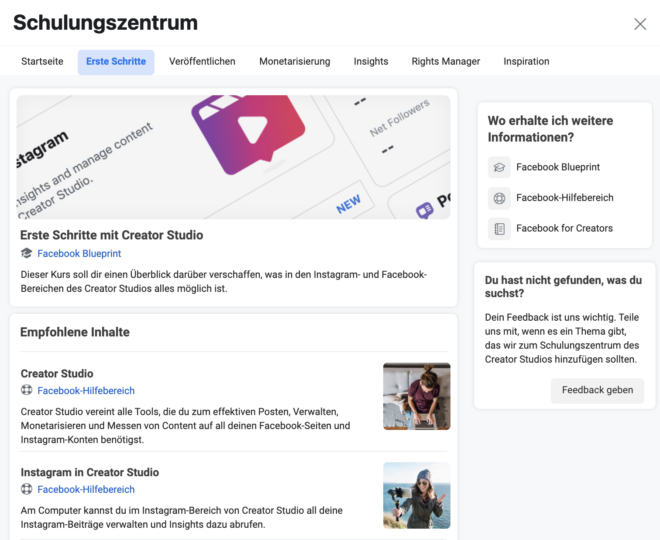The width and height of the screenshot is (660, 540).
Task: Open the woman with gimbal thumbnail
Action: (x=417, y=495)
